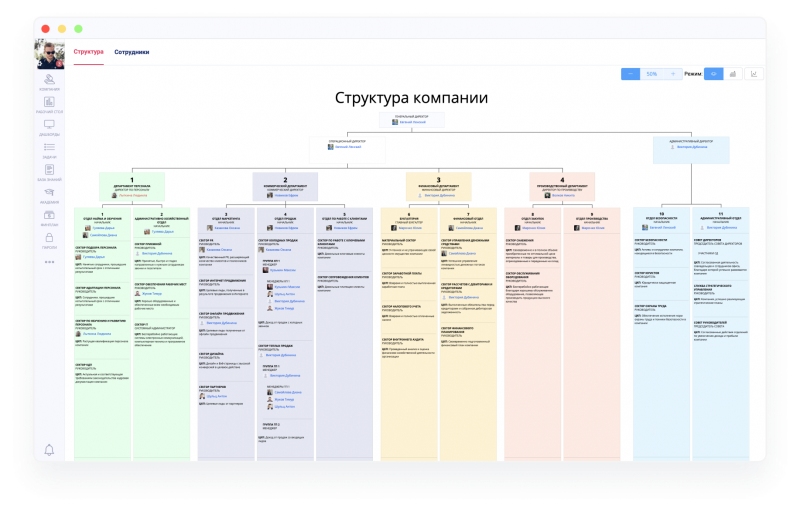Select the Структура tab
Viewport: 800px width, 512px height.
click(88, 51)
